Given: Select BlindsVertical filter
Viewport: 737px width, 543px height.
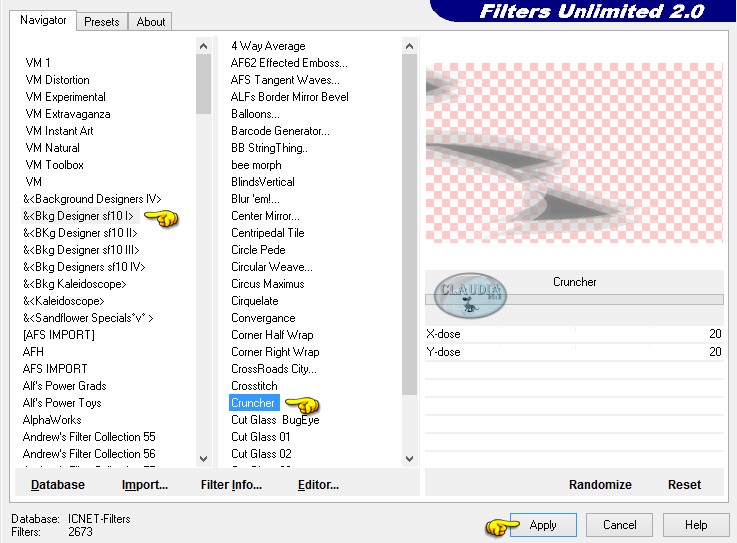Looking at the screenshot, I should click(263, 182).
